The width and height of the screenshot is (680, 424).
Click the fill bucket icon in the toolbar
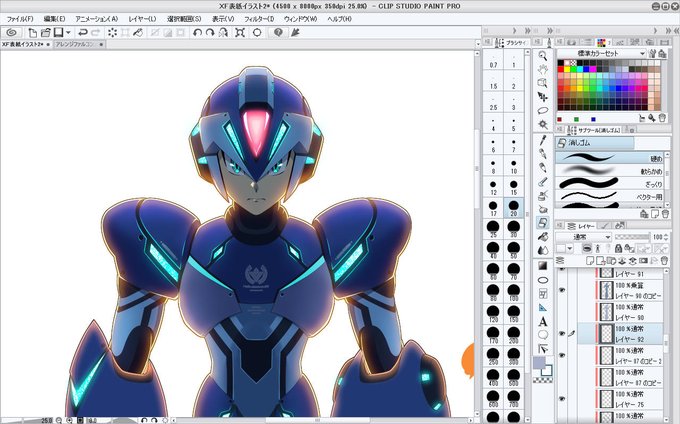tap(138, 33)
